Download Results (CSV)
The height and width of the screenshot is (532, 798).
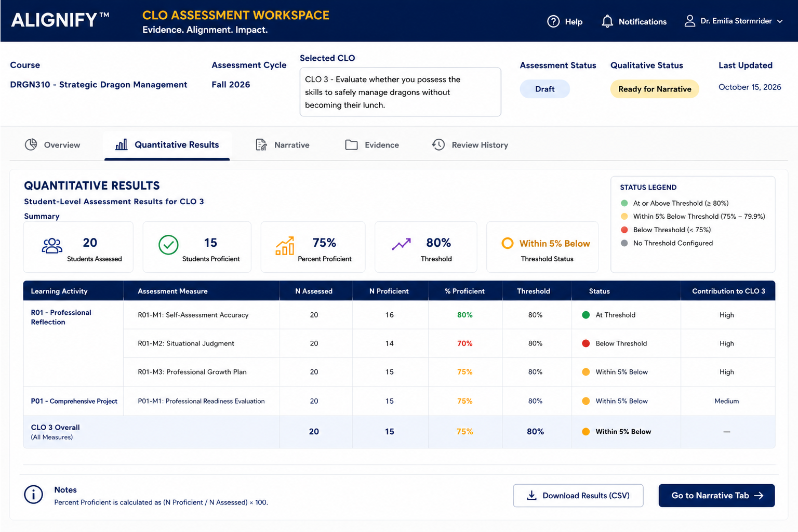[x=578, y=496]
